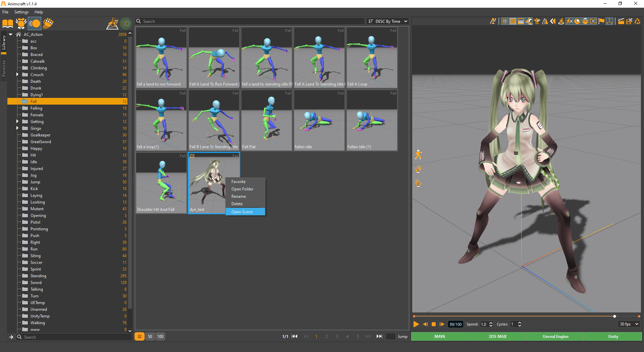Screen dimensions: 644x352
Task: Click the left hand L icon
Action: point(418,169)
